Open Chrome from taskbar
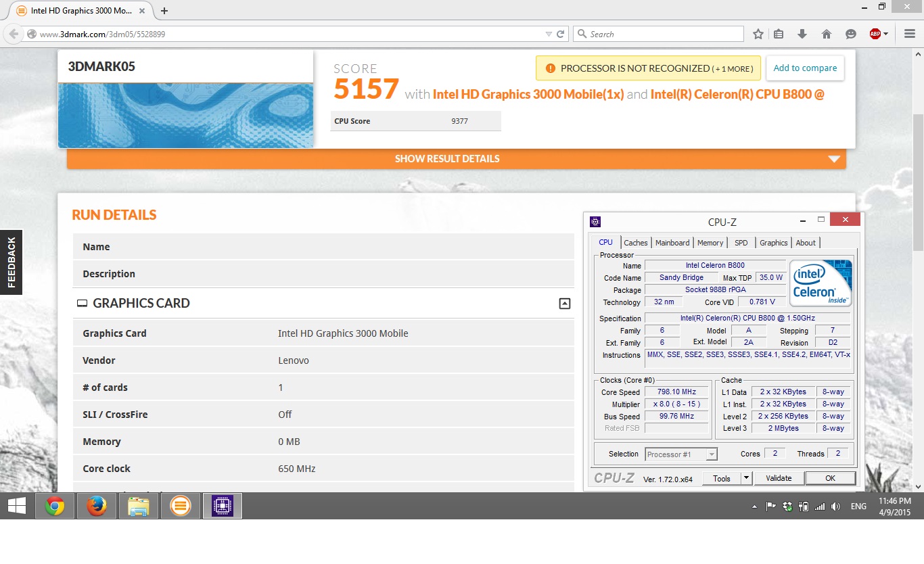 tap(55, 506)
